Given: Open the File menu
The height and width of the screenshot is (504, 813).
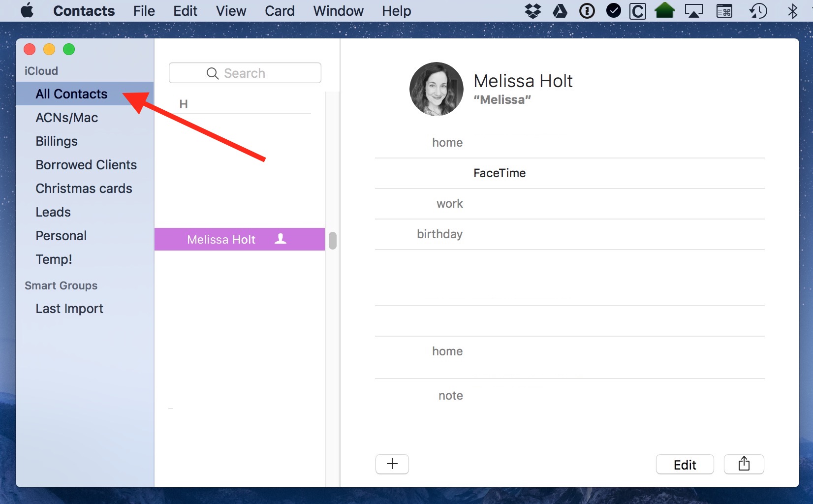Looking at the screenshot, I should tap(144, 11).
